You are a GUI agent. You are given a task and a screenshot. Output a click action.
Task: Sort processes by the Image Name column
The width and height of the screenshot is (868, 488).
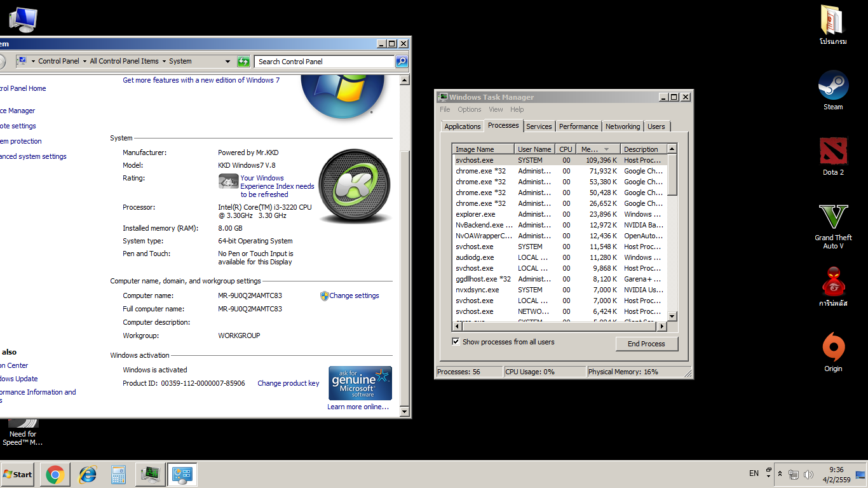(x=483, y=149)
